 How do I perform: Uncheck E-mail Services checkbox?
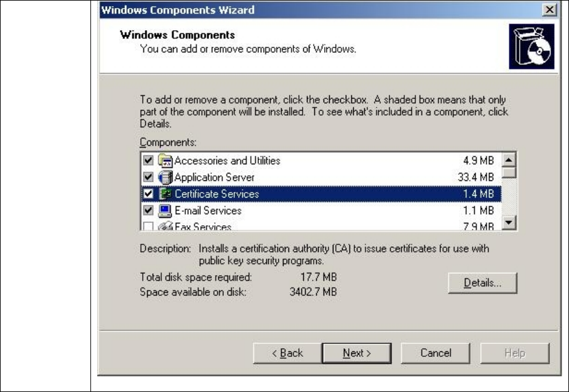point(148,210)
